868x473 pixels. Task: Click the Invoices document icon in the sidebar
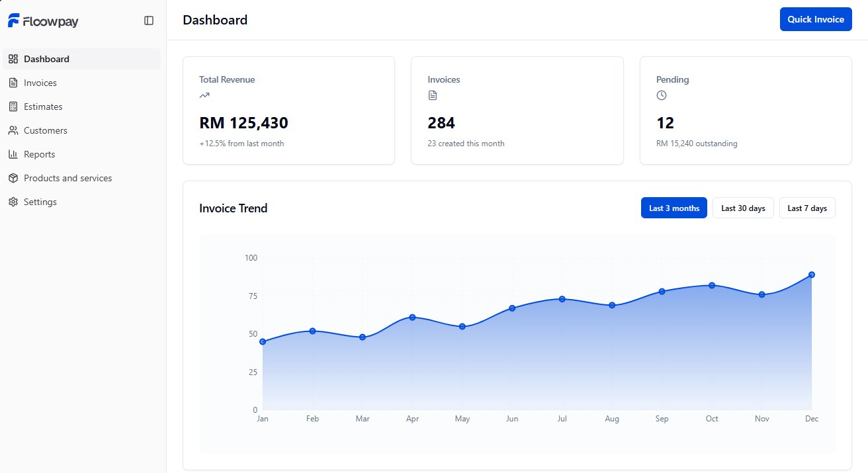[13, 83]
